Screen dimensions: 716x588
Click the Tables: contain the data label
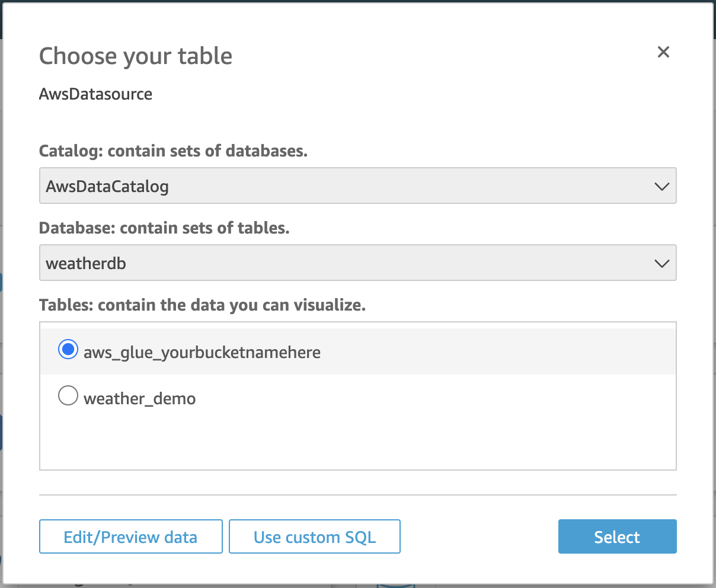click(202, 305)
